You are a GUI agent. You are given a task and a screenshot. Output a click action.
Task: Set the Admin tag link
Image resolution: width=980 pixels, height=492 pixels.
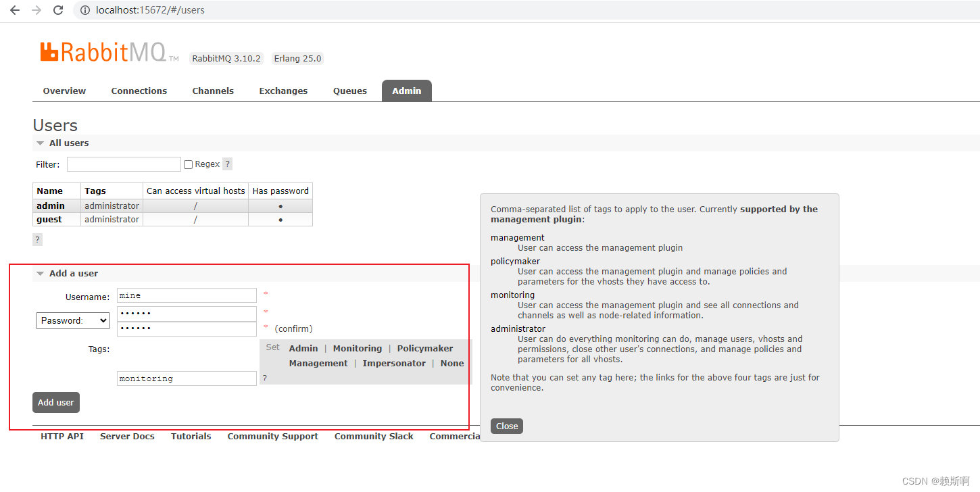(303, 349)
